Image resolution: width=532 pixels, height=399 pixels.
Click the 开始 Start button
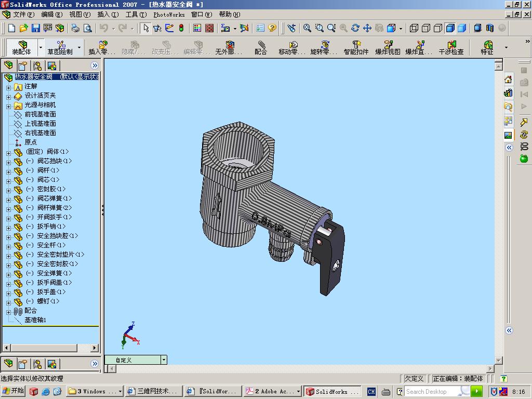[x=13, y=391]
